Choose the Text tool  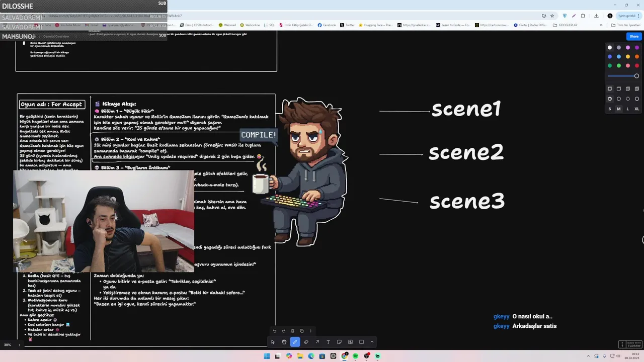[x=328, y=342]
